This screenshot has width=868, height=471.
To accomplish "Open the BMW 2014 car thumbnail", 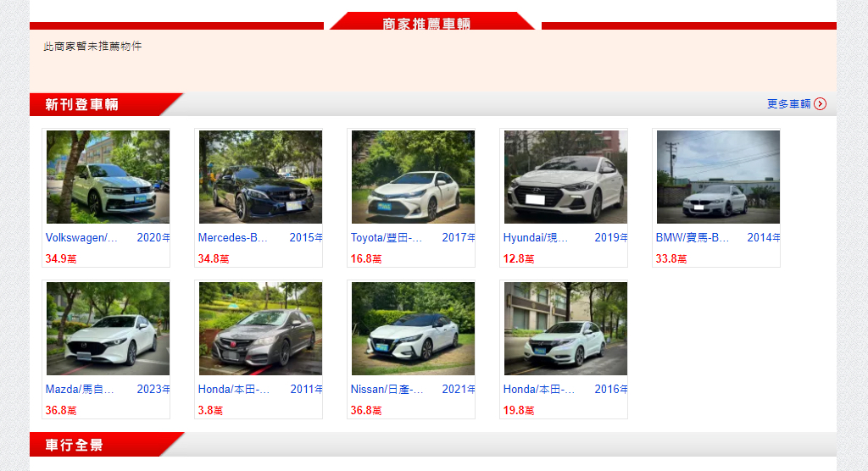I will pyautogui.click(x=719, y=177).
